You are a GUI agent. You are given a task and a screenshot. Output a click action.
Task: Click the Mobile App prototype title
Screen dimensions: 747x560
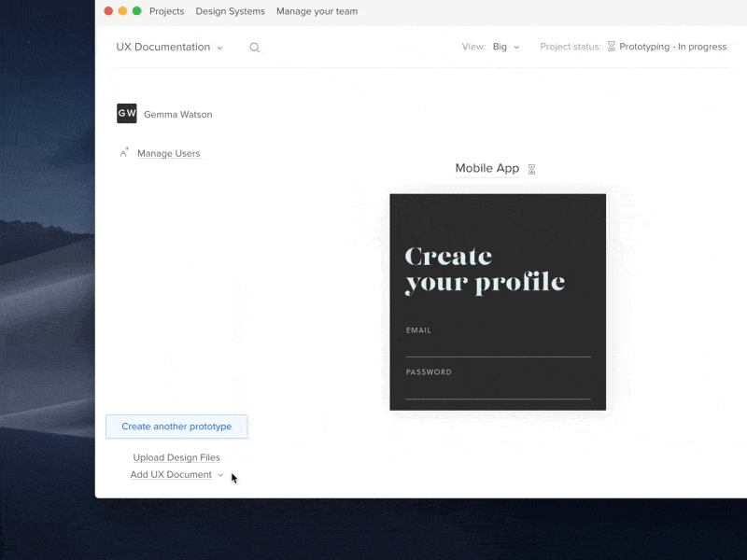pyautogui.click(x=486, y=168)
